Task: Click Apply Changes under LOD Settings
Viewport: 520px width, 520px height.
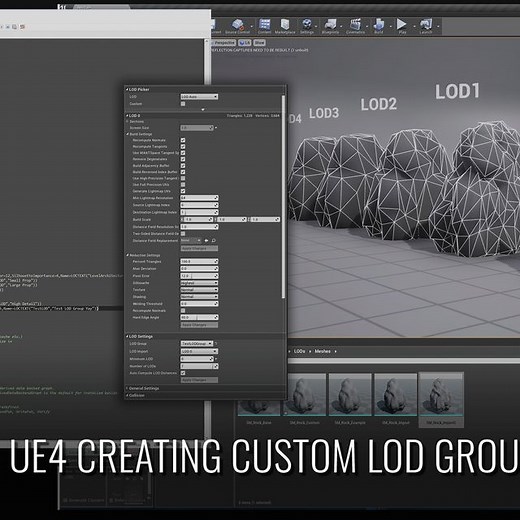Action: pos(199,380)
